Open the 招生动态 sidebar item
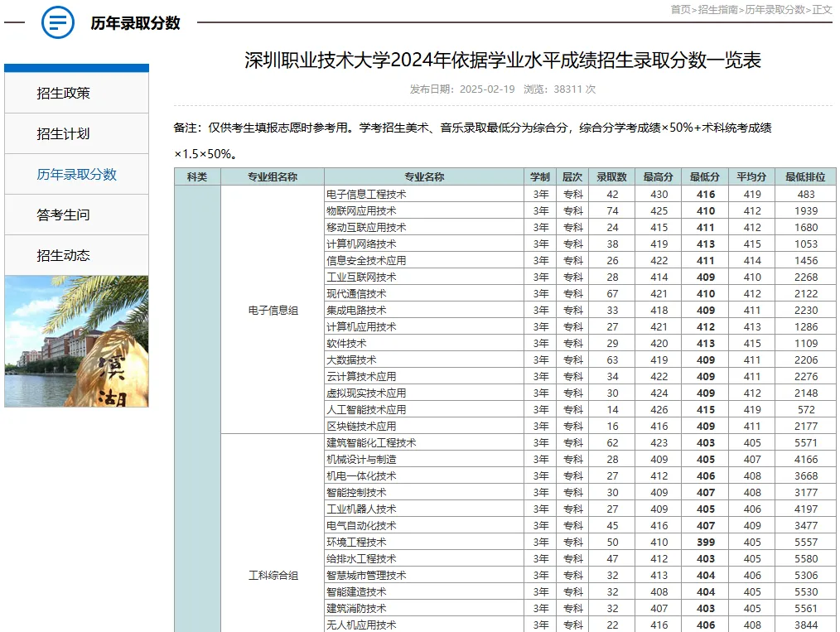840x632 pixels. (76, 255)
